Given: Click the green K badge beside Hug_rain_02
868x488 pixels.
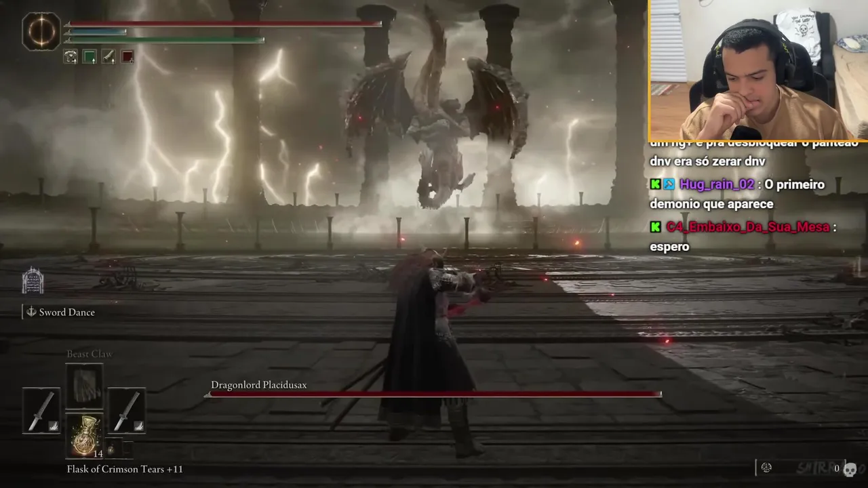Looking at the screenshot, I should tap(655, 184).
